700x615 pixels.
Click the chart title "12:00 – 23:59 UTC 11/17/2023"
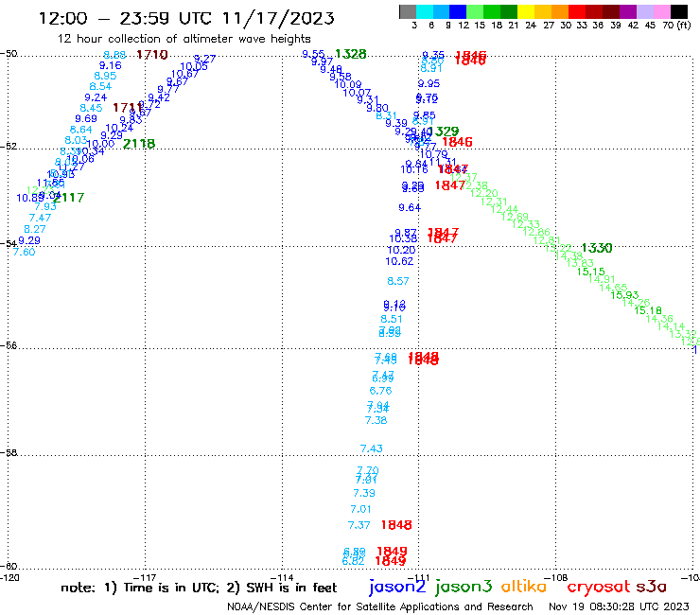[186, 18]
